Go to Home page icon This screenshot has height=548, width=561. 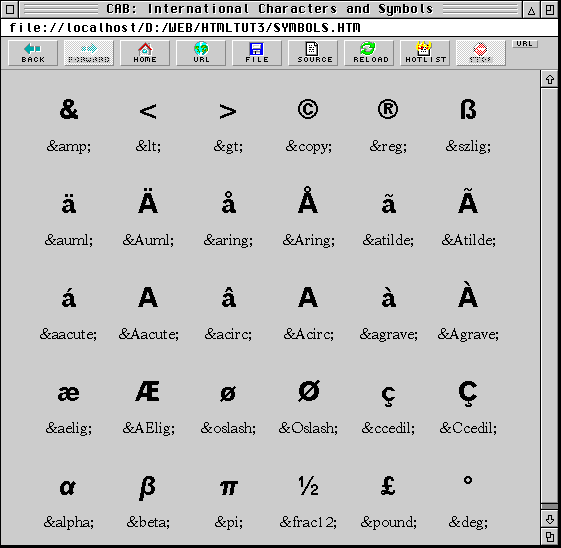(145, 53)
